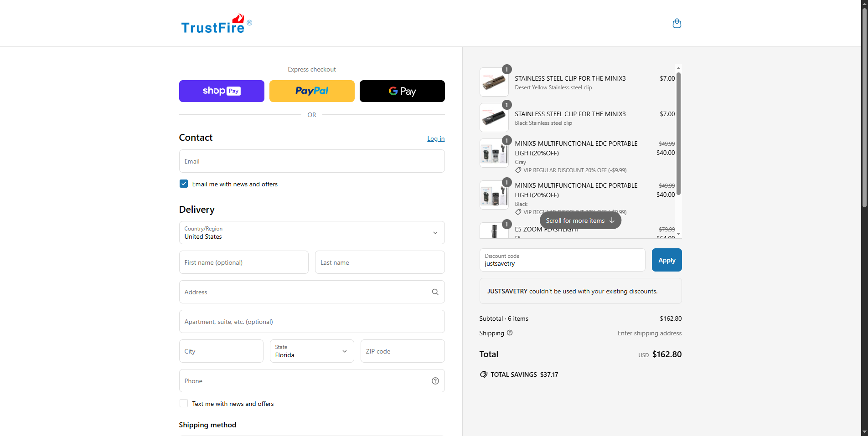The image size is (868, 436).
Task: Click the Desert Yellow clip thumbnail
Action: [x=494, y=82]
